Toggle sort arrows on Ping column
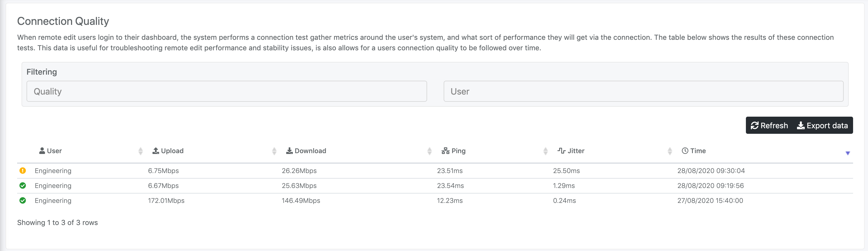The width and height of the screenshot is (868, 251). click(x=546, y=151)
